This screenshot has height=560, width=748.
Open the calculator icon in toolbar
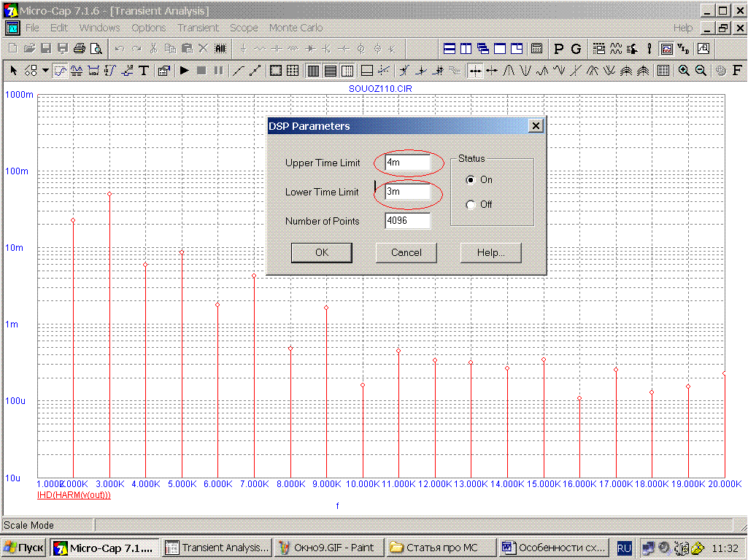[536, 49]
